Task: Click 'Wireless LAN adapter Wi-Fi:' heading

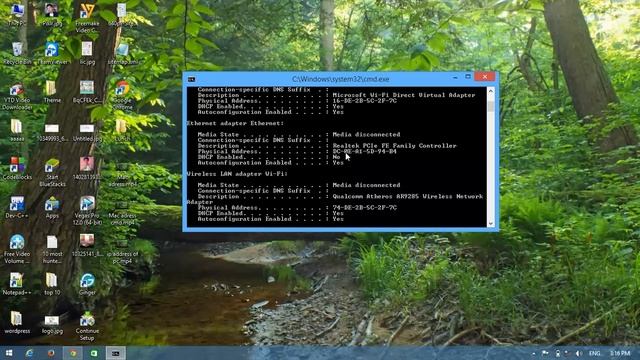Action: 237,174
